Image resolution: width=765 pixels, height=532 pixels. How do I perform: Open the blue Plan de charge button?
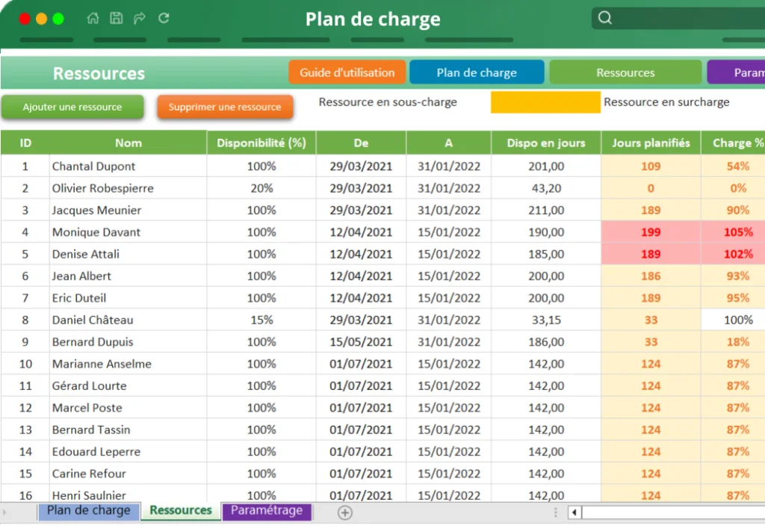(x=477, y=72)
